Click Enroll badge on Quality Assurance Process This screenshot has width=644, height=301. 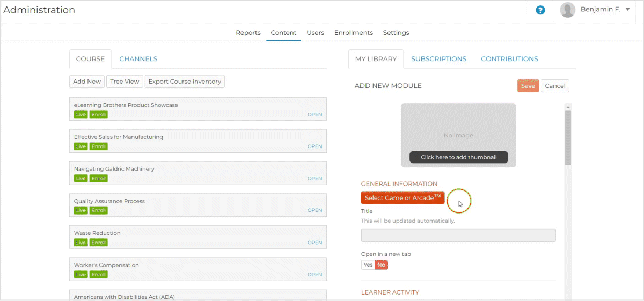click(x=99, y=210)
